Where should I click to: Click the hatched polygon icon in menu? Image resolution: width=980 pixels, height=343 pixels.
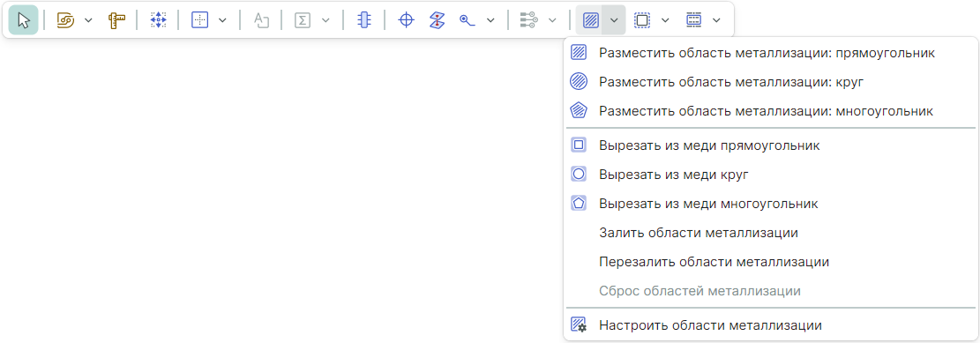[579, 111]
